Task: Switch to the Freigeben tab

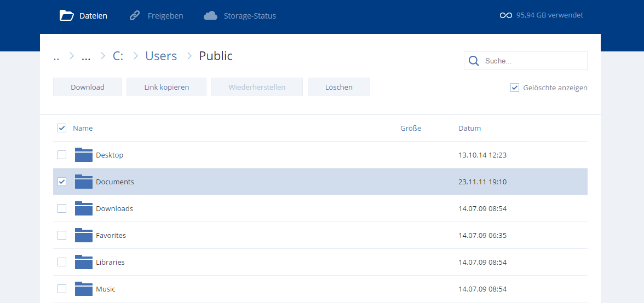Action: [x=165, y=16]
